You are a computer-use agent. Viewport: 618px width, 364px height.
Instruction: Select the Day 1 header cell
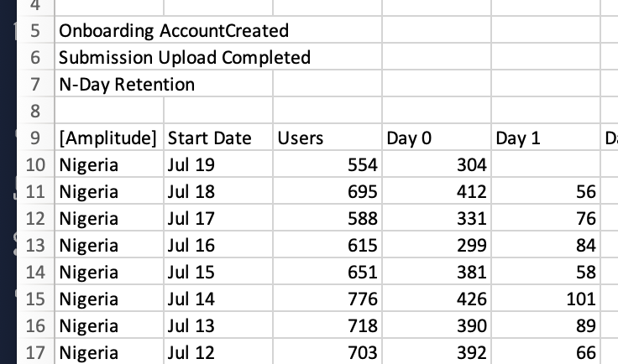click(546, 138)
